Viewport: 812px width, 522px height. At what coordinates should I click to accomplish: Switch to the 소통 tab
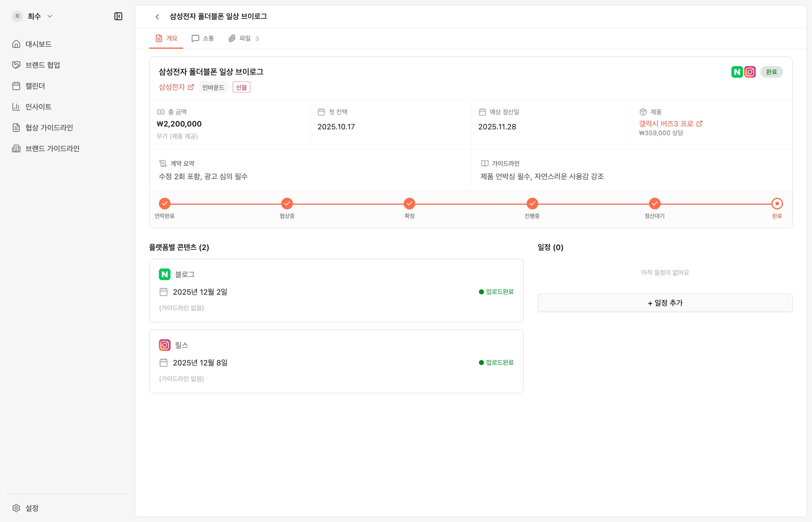coord(203,38)
